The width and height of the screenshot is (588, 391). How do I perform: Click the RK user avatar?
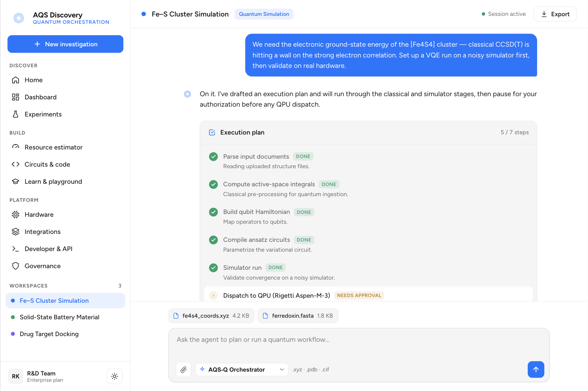16,376
